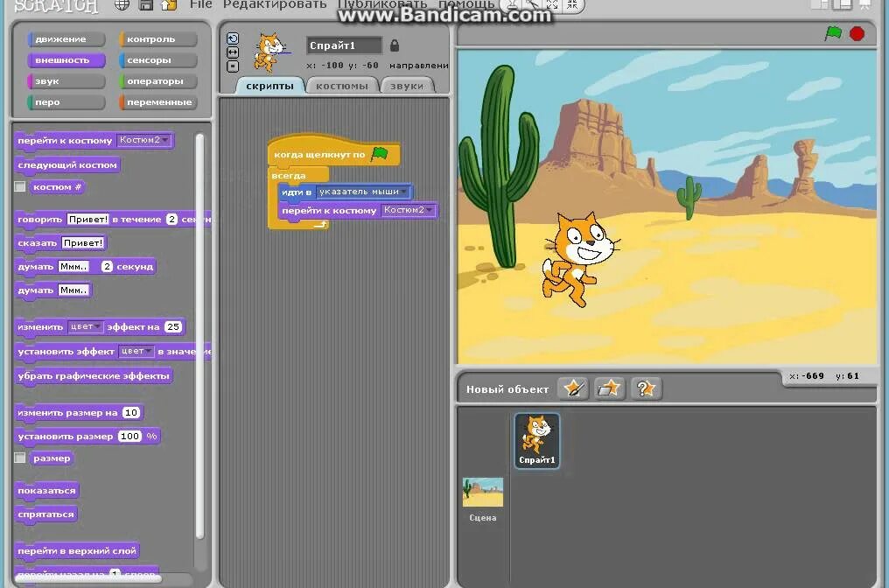Select the grow sprite tool in top toolbar

click(x=551, y=4)
